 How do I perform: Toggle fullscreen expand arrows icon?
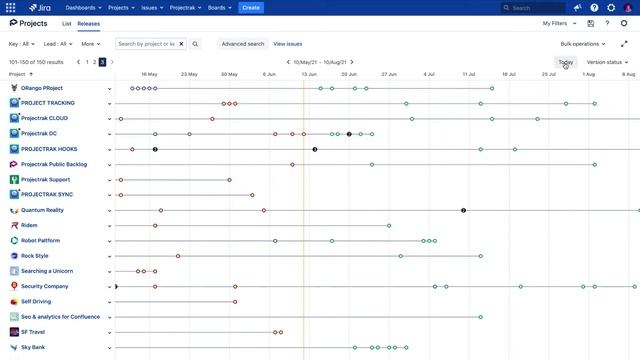point(624,44)
